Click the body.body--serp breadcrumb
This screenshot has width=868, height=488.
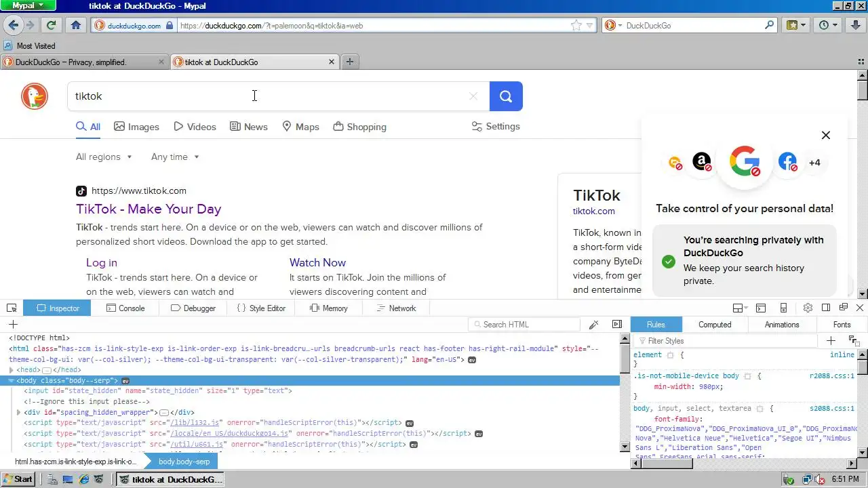184,462
